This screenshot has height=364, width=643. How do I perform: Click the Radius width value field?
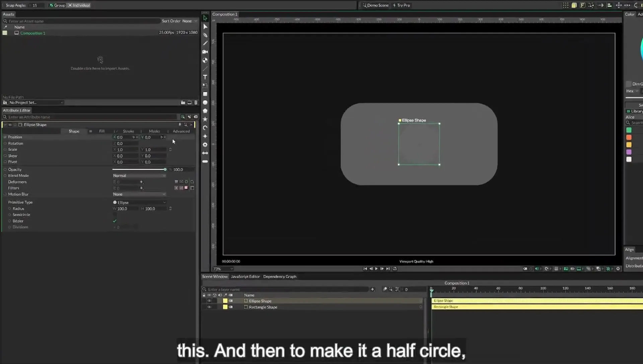(x=126, y=209)
